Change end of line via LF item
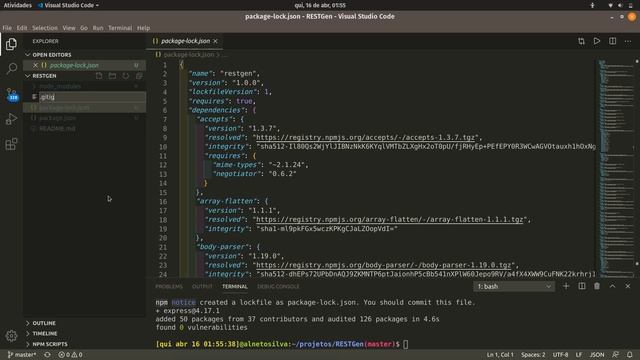640x360 pixels. coord(579,355)
